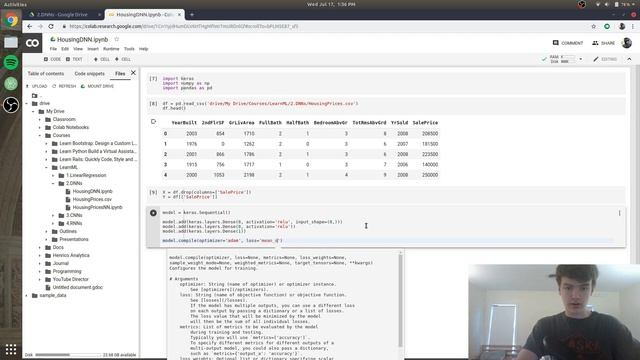This screenshot has height=360, width=640.
Task: Expand the Classroom folder
Action: click(40, 119)
